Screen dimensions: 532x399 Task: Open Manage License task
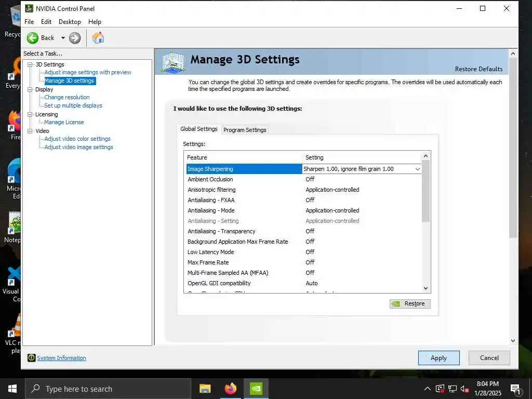(64, 122)
